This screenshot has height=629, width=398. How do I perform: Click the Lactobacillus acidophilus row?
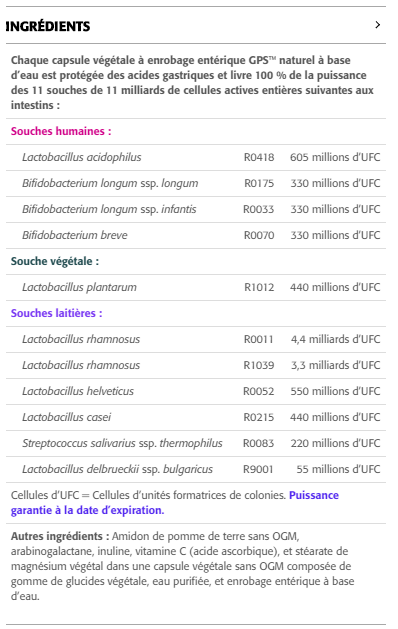point(196,157)
